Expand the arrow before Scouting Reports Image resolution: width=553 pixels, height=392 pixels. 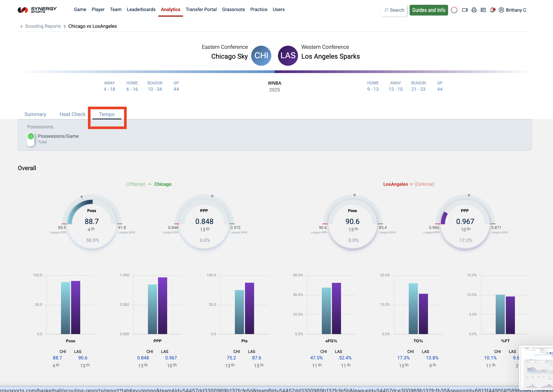22,26
